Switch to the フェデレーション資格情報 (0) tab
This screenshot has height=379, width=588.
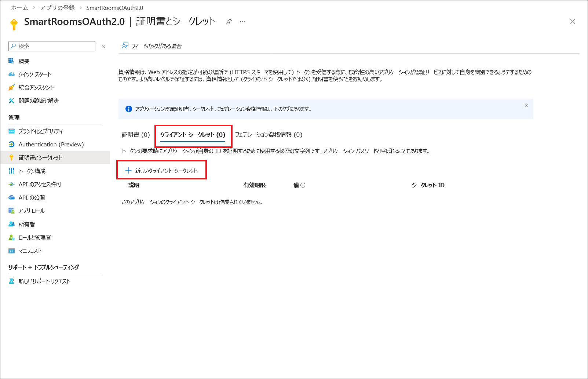[269, 135]
